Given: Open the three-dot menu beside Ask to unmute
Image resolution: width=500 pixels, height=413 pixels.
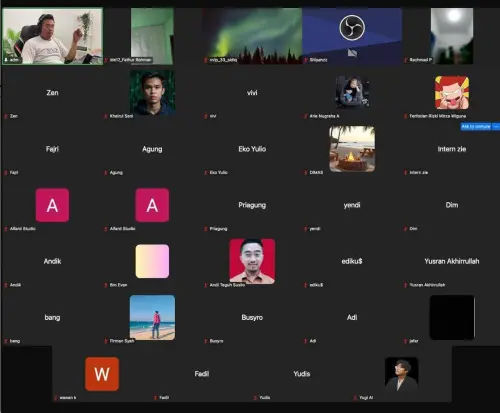Looking at the screenshot, I should (x=496, y=127).
